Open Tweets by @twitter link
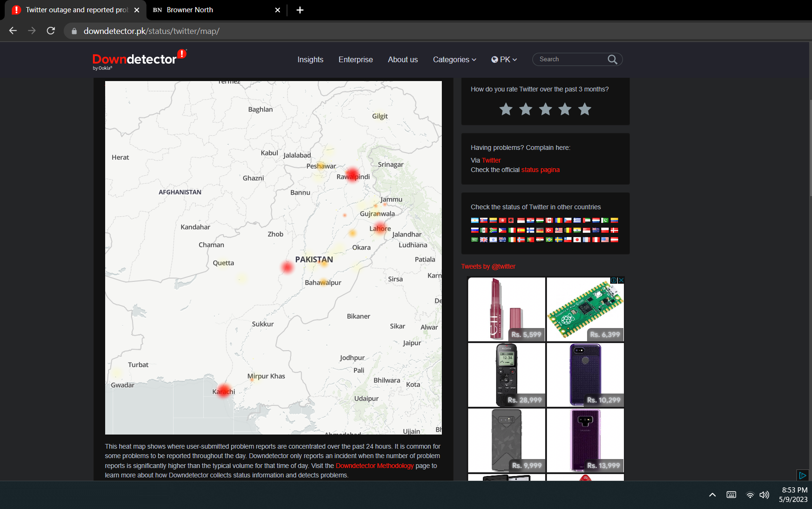The height and width of the screenshot is (509, 812). [x=489, y=266]
